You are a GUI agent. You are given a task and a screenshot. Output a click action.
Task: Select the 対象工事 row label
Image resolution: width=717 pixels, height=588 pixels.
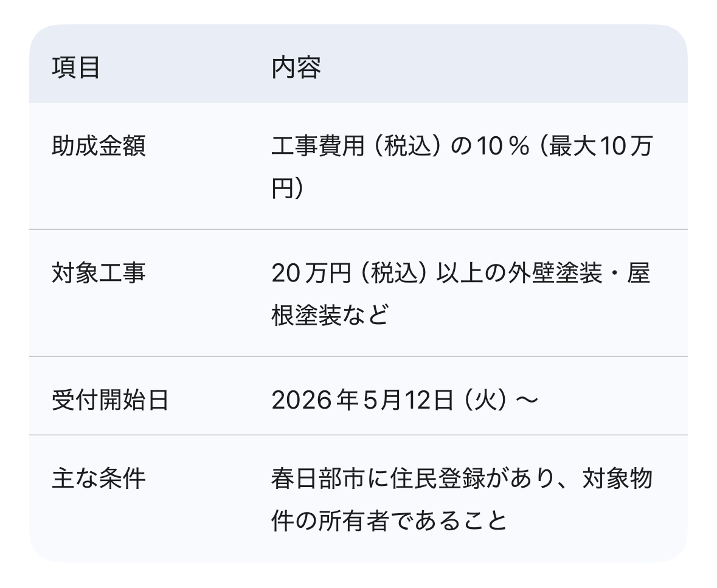point(99,274)
